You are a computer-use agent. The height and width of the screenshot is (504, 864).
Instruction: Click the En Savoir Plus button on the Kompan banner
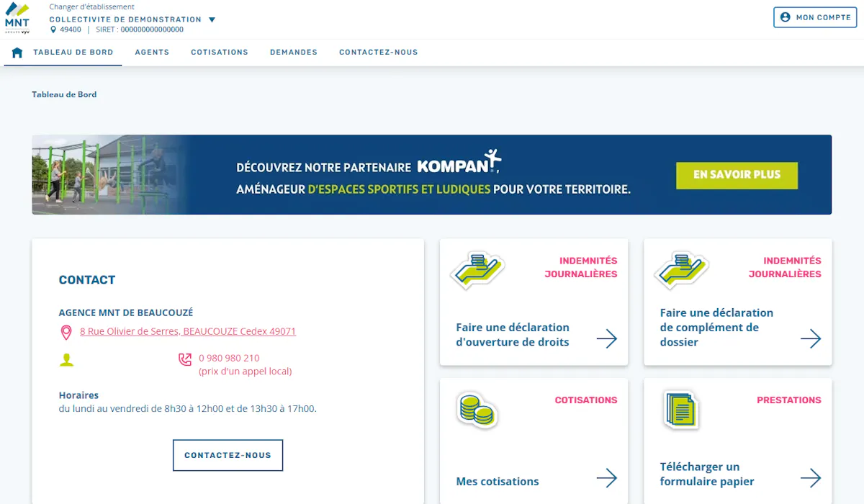pyautogui.click(x=737, y=175)
